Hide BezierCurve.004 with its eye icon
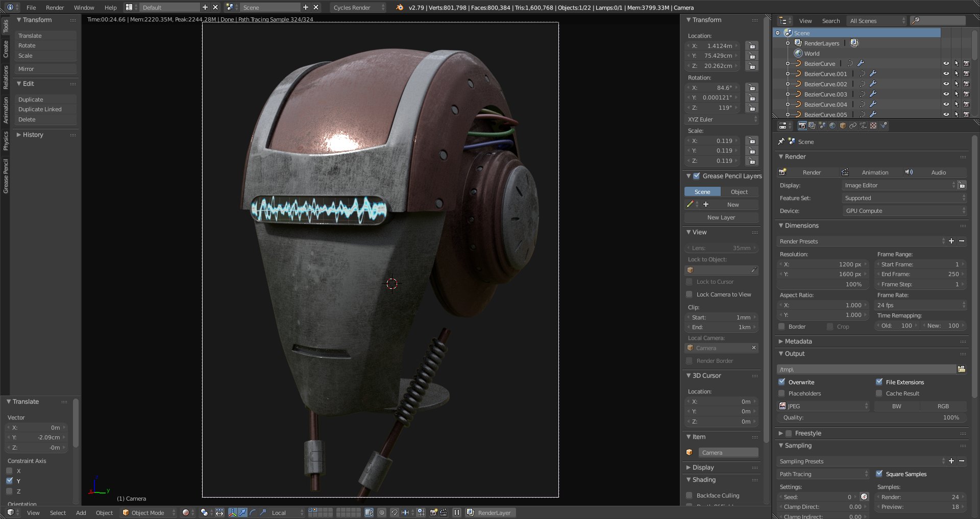Image resolution: width=980 pixels, height=519 pixels. [x=946, y=104]
